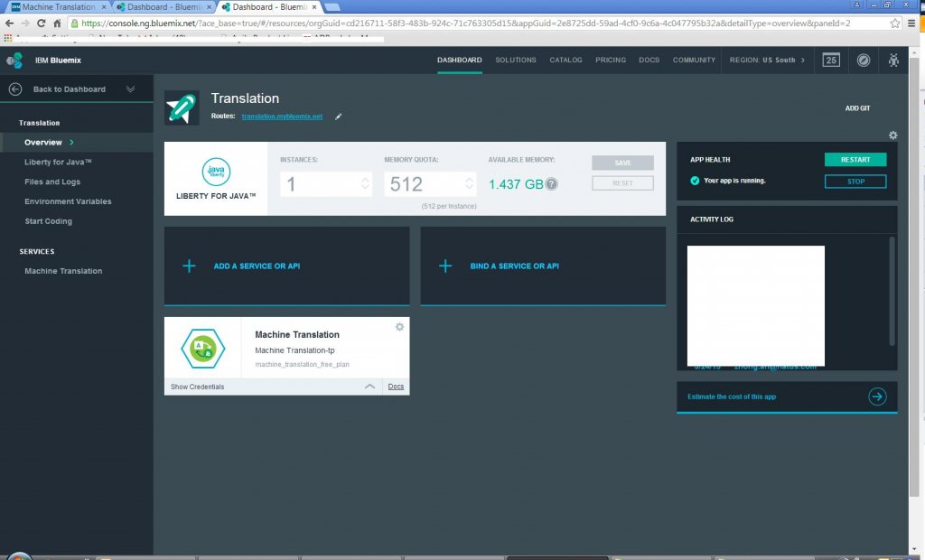Select Environment Variables in the left sidebar
The height and width of the screenshot is (560, 925).
(68, 201)
